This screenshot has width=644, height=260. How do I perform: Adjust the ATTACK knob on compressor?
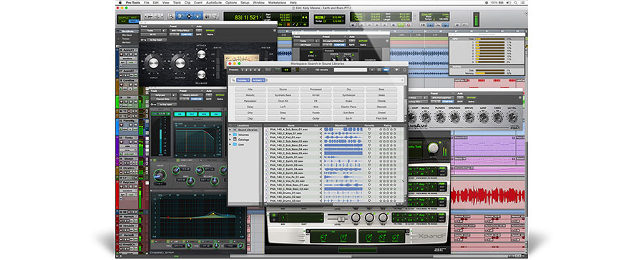click(x=201, y=54)
